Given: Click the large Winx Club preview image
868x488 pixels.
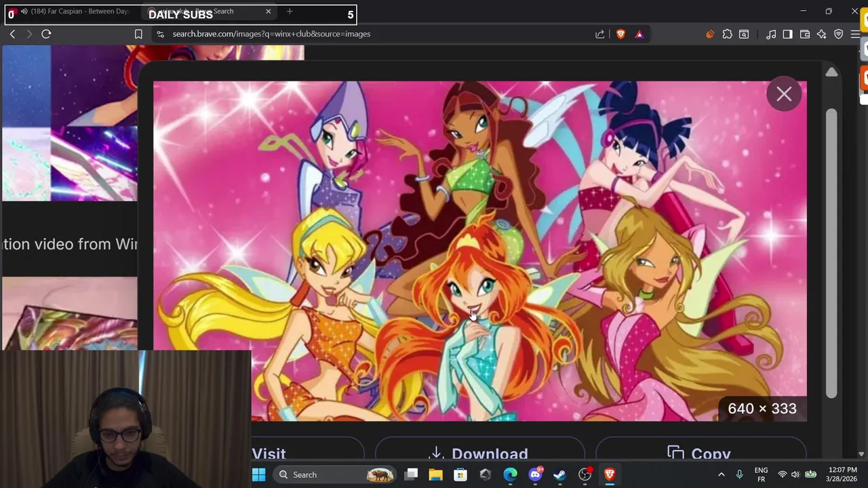Looking at the screenshot, I should [x=480, y=251].
